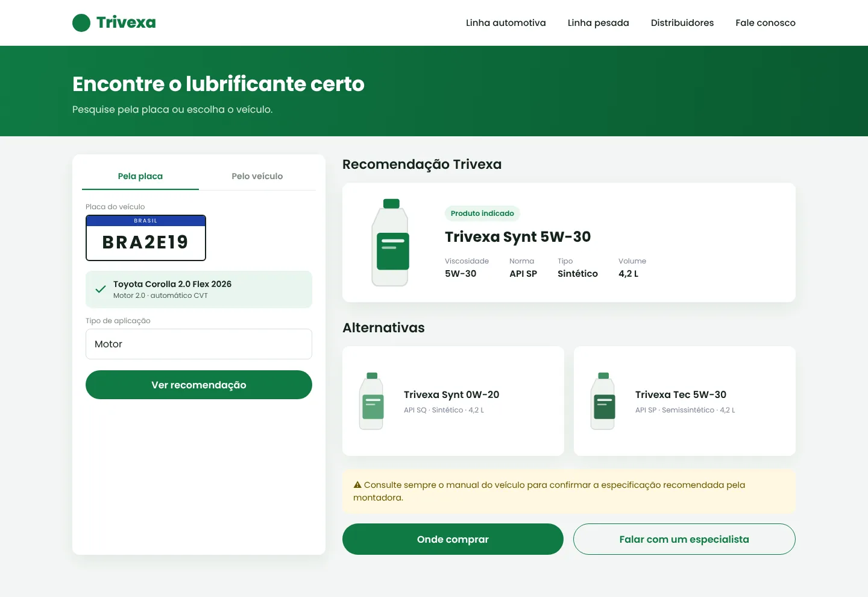Open the Tipo de aplicação dropdown
This screenshot has width=868, height=597.
coord(199,344)
